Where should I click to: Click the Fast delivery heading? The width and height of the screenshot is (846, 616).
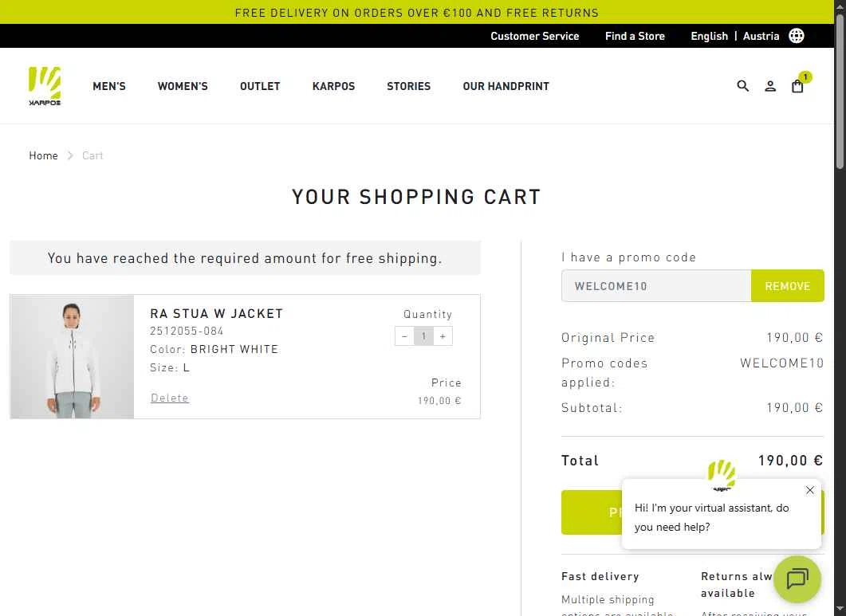(600, 576)
